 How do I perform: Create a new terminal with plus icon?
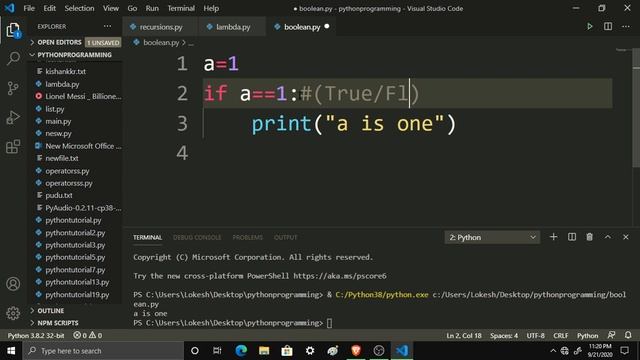click(x=553, y=237)
